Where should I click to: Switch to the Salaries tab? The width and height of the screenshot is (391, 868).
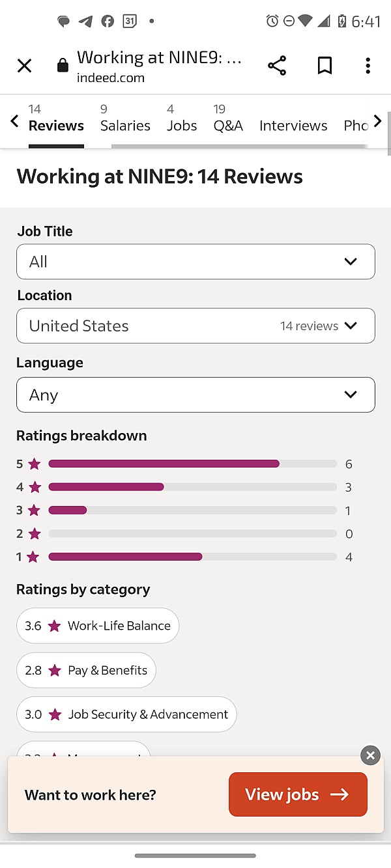point(125,125)
